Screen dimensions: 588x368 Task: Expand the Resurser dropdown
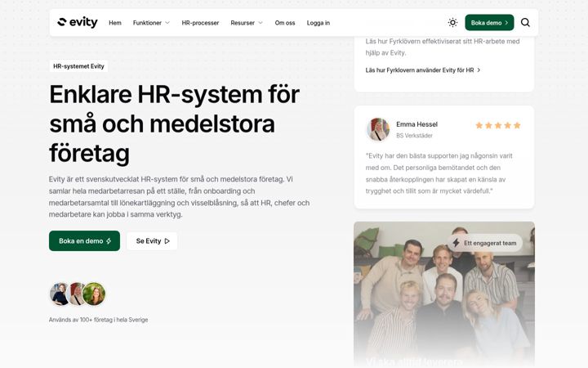[247, 23]
